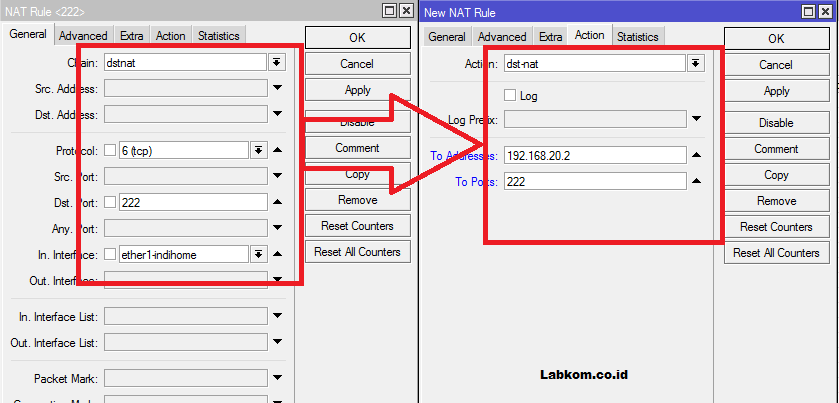Open Advanced tab in New NAT Rule window
The image size is (839, 403).
[502, 37]
